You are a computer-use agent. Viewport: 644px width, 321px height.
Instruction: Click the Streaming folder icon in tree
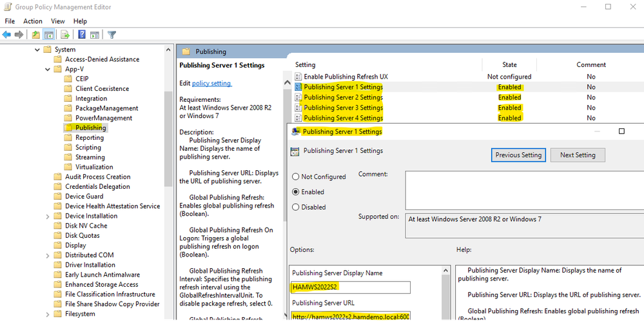tap(68, 157)
